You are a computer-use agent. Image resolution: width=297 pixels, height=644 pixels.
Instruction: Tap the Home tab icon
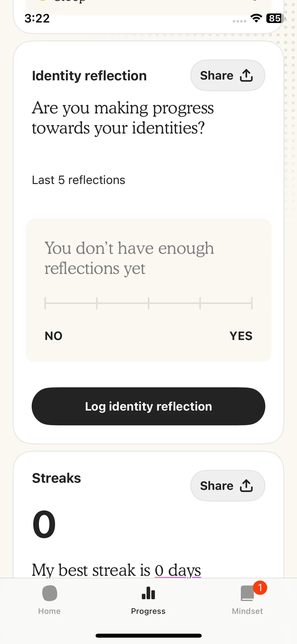(x=50, y=593)
